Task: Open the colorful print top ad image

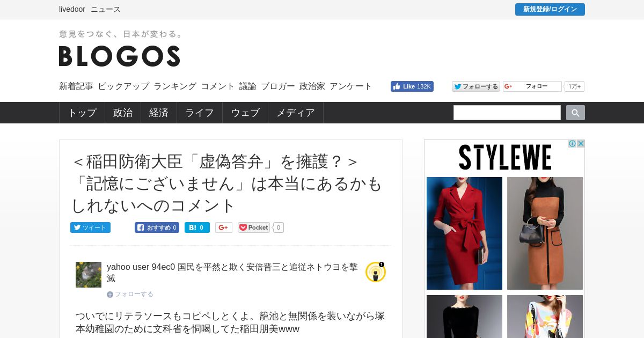Action: [x=545, y=317]
